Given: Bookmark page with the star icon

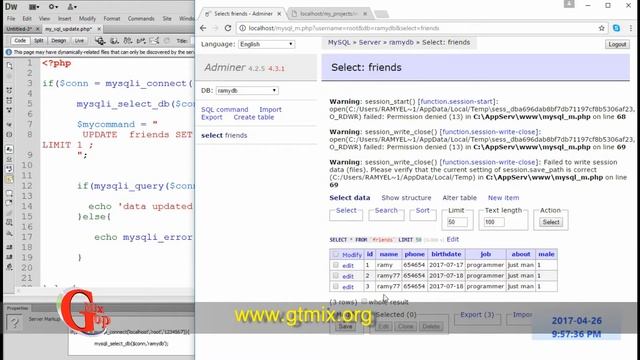Looking at the screenshot, I should tap(602, 28).
